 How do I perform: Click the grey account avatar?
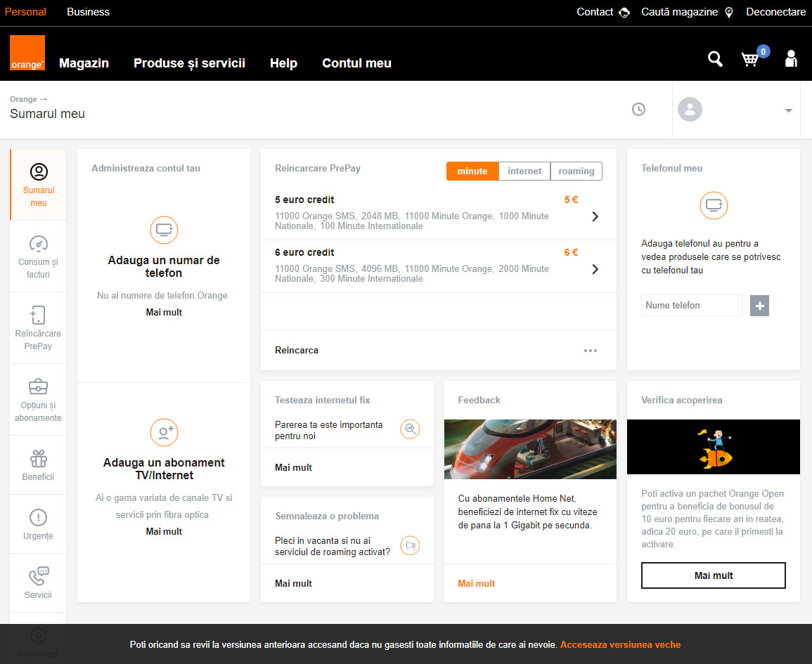click(690, 109)
